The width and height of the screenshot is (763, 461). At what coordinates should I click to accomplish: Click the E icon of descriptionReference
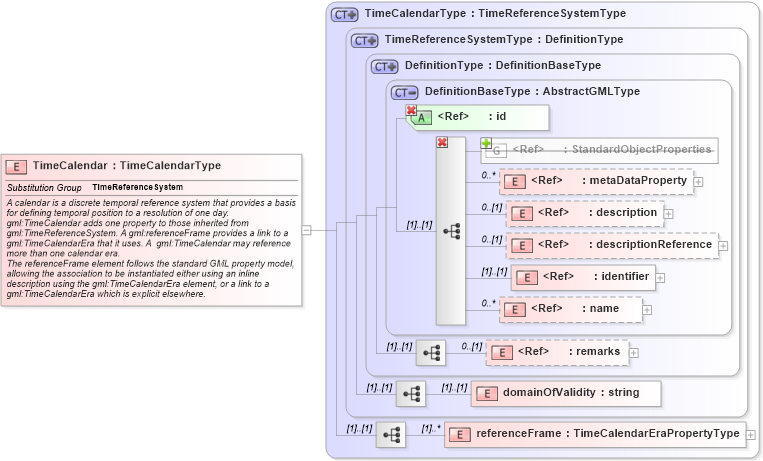522,246
